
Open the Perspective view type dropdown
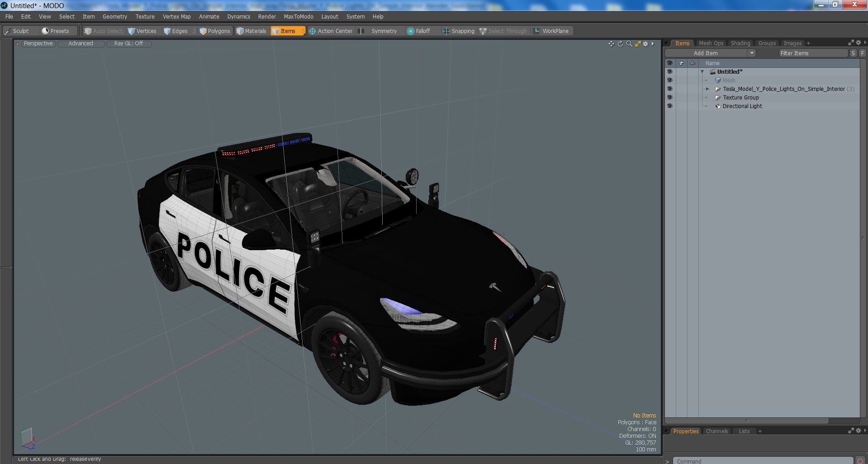[38, 43]
